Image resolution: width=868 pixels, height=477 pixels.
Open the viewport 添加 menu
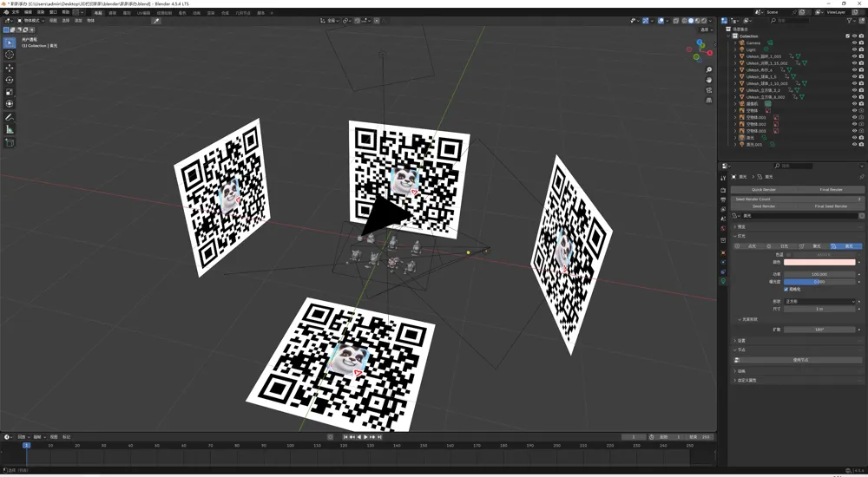coord(78,21)
